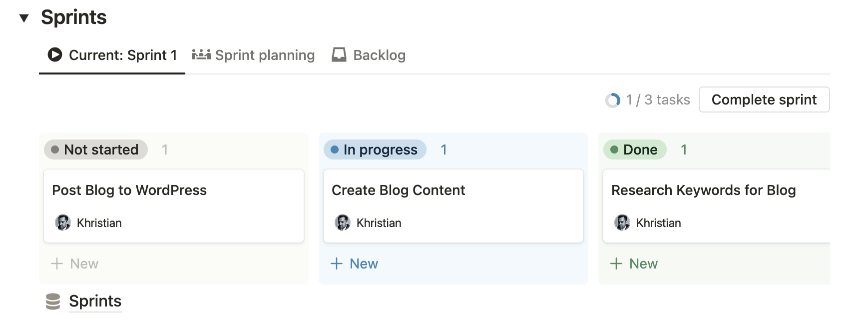The image size is (868, 336).
Task: Click Khristian's avatar on Research Keywords card
Action: pyautogui.click(x=622, y=222)
